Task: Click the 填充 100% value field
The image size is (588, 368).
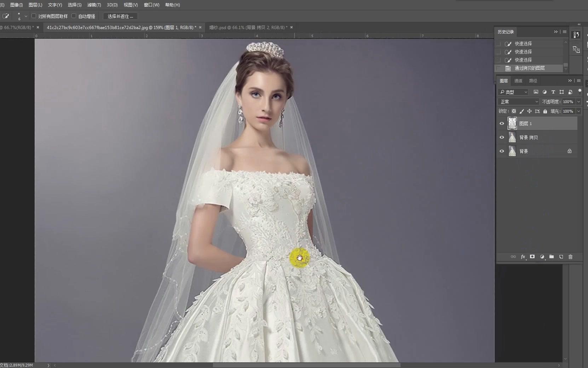Action: tap(568, 111)
